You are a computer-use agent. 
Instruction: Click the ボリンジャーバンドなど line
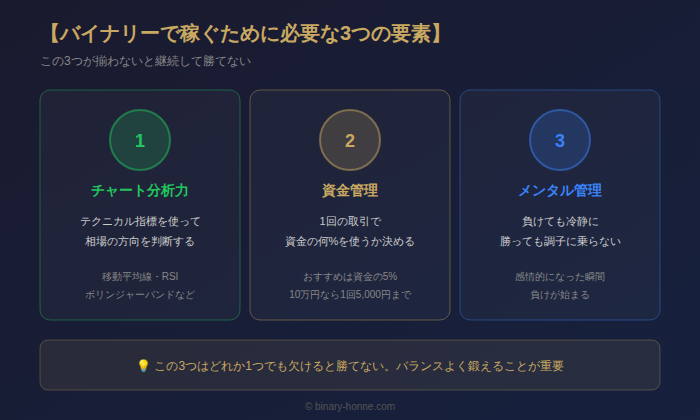click(140, 295)
